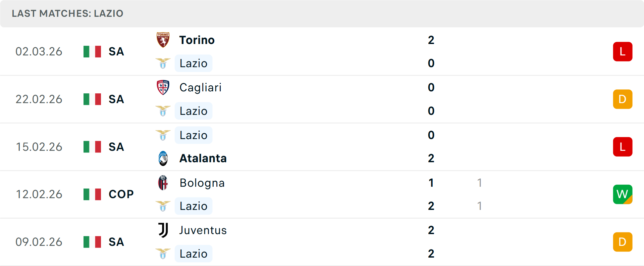Click the Cagliari club crest icon
Viewport: 644px width, 266px height.
point(163,87)
